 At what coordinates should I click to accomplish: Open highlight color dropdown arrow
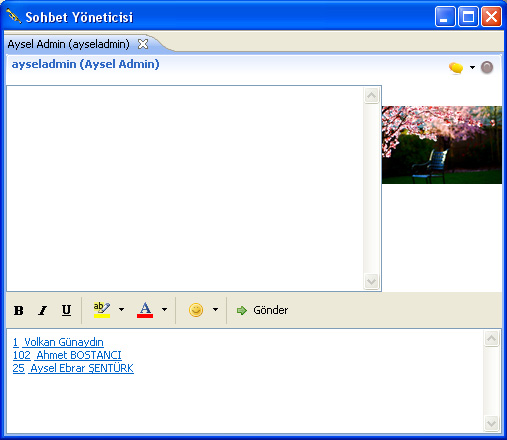tap(121, 310)
